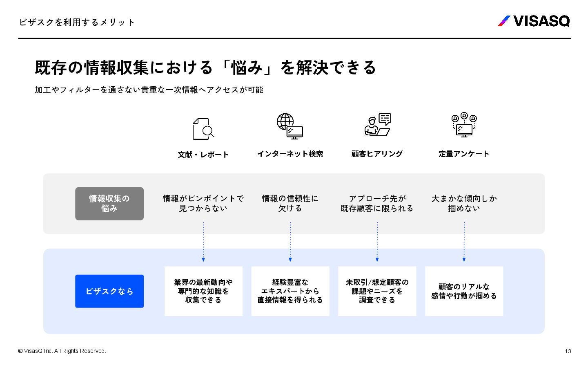This screenshot has width=588, height=368.
Task: Click the header text ビザスクを利用するメリット
Action: [77, 22]
